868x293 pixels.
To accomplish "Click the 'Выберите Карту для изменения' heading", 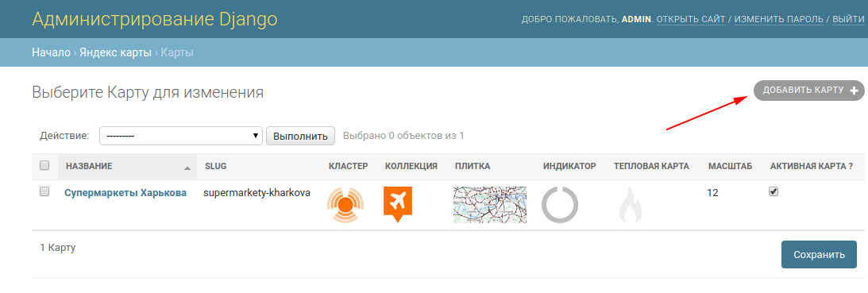I will (x=148, y=92).
